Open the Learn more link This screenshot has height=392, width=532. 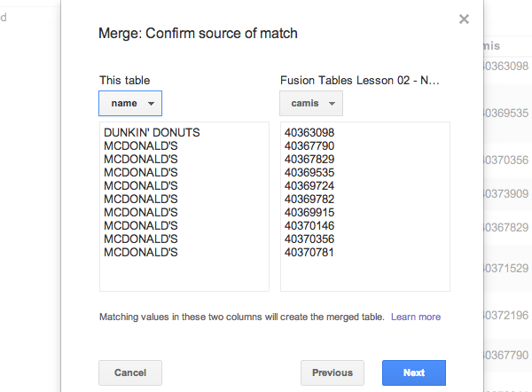(416, 317)
